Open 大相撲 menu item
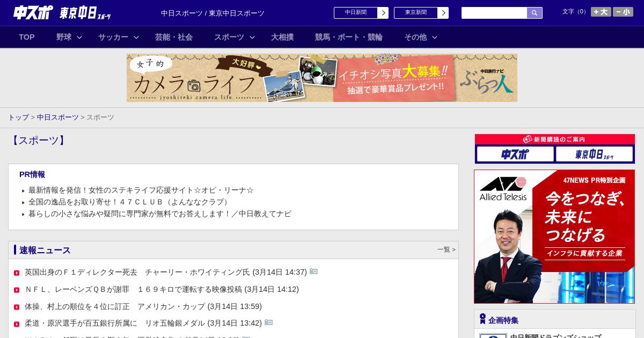The width and height of the screenshot is (644, 338). 282,37
